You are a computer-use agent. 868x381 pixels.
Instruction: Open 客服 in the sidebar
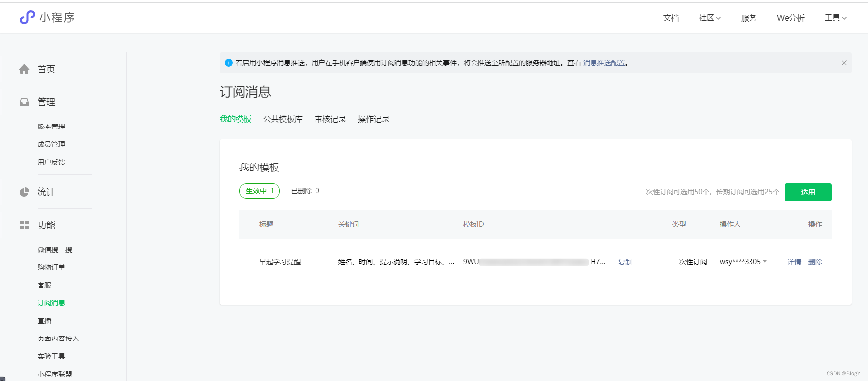pyautogui.click(x=44, y=285)
